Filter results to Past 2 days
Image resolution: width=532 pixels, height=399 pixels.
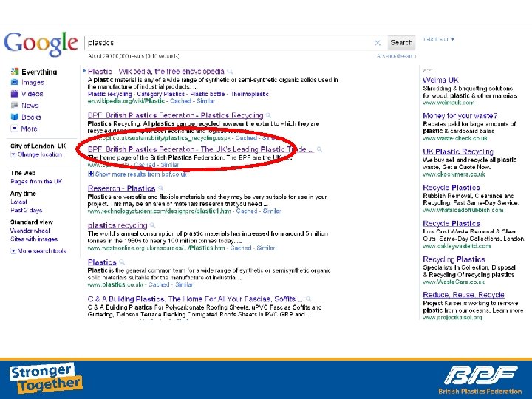(26, 210)
